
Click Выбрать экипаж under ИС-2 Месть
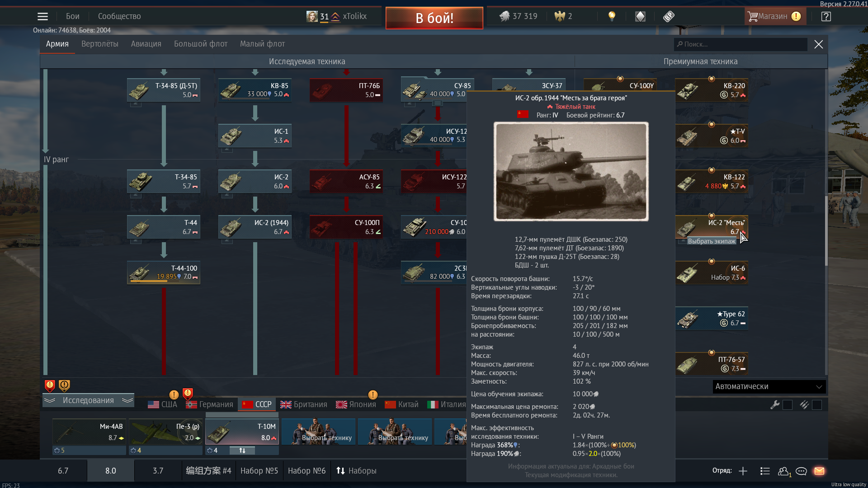[712, 241]
